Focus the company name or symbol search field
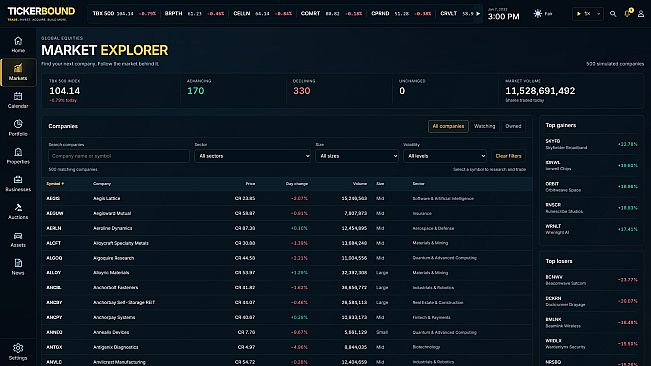 point(119,156)
